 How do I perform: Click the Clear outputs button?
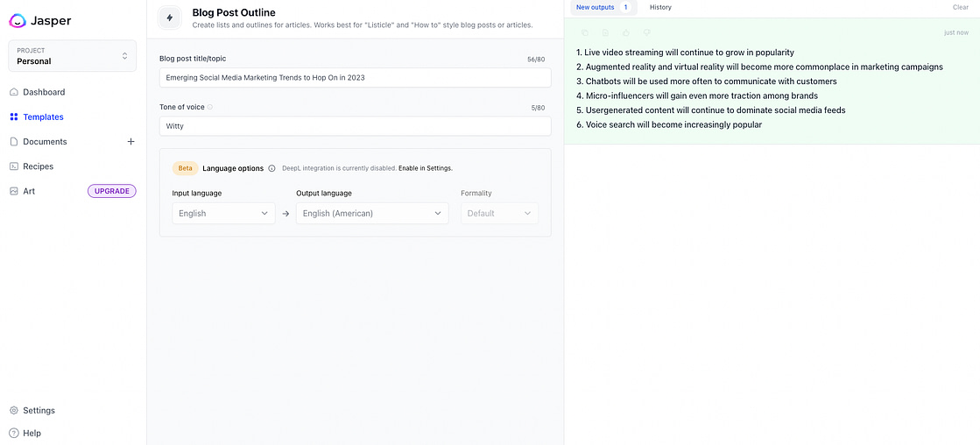[960, 7]
